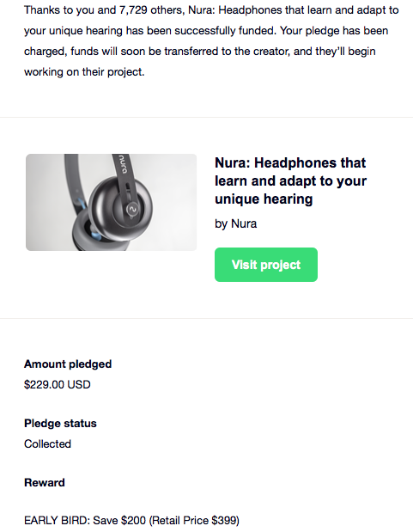Viewport: 413px width, 532px height.
Task: Open the bold Nura headphones project title
Action: 290,180
